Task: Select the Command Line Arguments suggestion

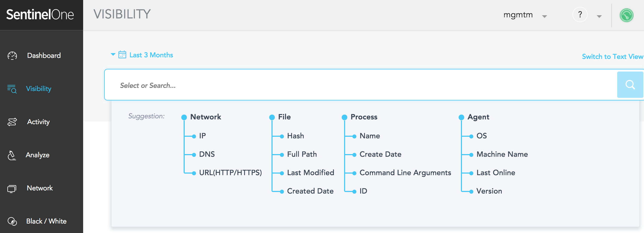Action: [405, 173]
